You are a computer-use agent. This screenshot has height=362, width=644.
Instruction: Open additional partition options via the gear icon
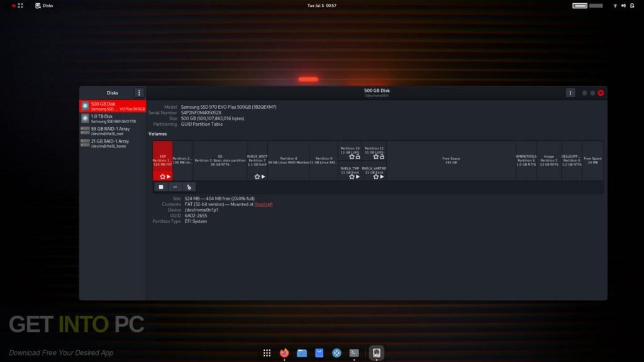(x=189, y=187)
